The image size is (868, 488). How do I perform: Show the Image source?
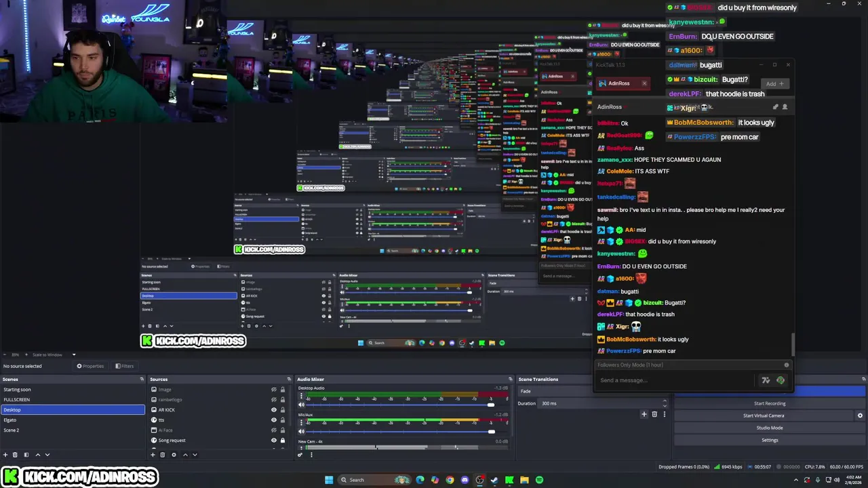274,390
